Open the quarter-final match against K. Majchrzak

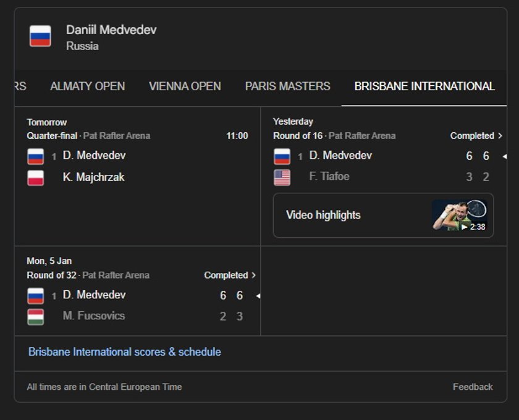(x=137, y=167)
